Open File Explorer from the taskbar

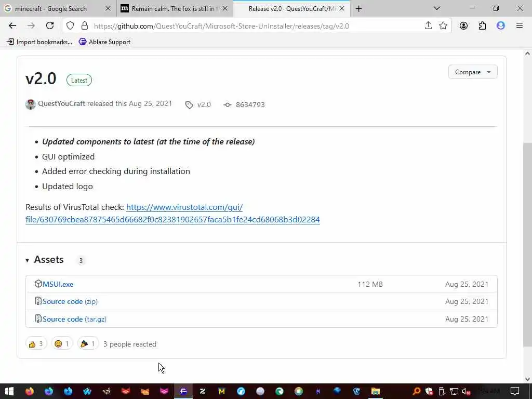[x=375, y=391]
